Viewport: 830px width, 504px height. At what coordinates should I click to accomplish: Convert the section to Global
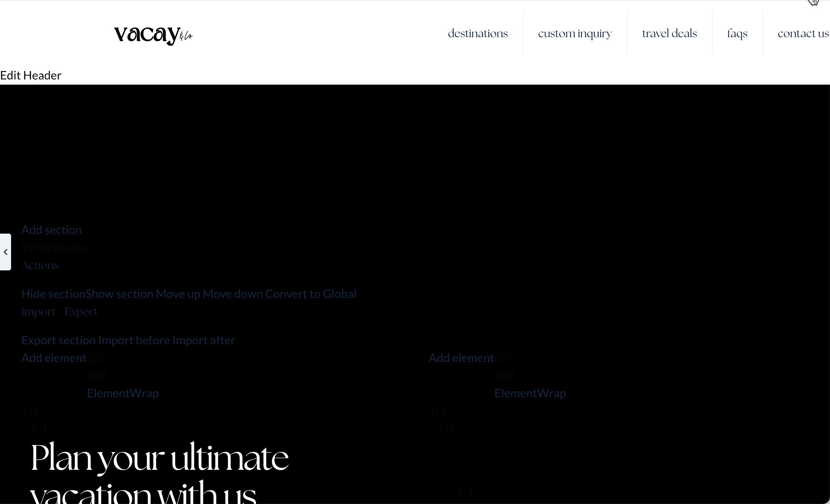click(x=310, y=294)
